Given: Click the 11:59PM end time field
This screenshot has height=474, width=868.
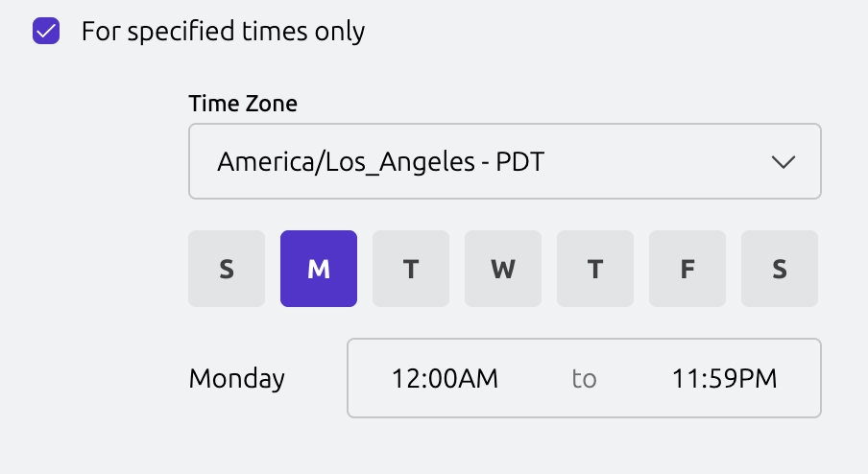Looking at the screenshot, I should pos(725,378).
